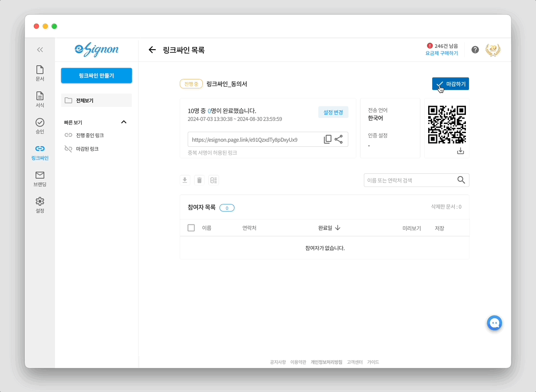Screen dimensions: 536x392
Task: Copy the link with the copy icon
Action: pyautogui.click(x=327, y=139)
